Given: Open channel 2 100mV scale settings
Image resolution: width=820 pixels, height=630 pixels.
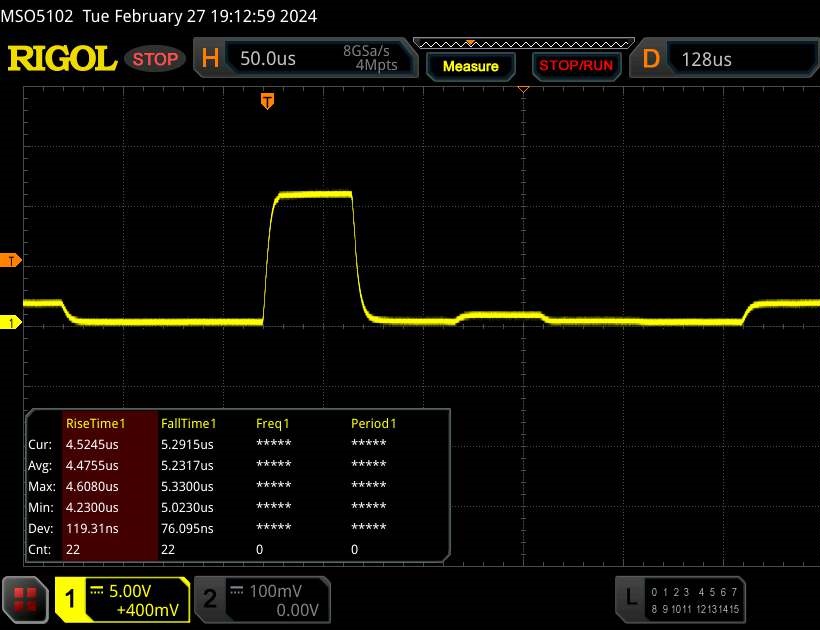Looking at the screenshot, I should click(277, 600).
